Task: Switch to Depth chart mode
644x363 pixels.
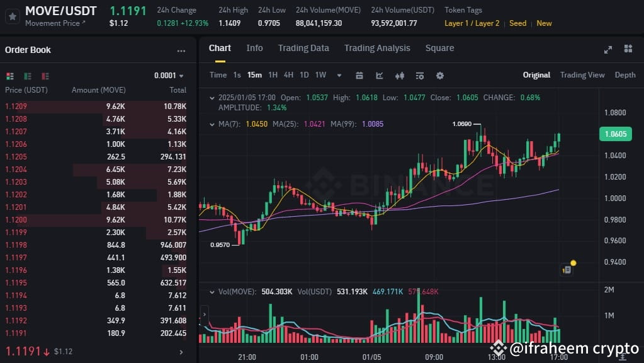Action: coord(624,75)
